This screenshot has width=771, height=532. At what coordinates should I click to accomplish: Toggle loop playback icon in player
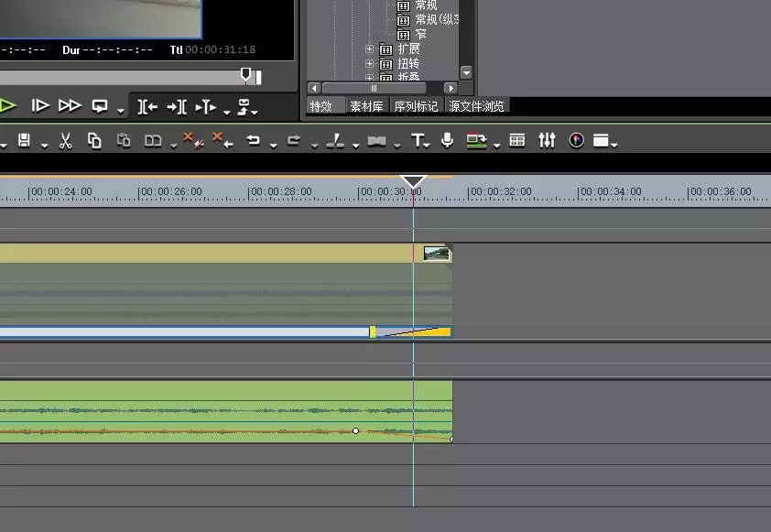pyautogui.click(x=100, y=106)
